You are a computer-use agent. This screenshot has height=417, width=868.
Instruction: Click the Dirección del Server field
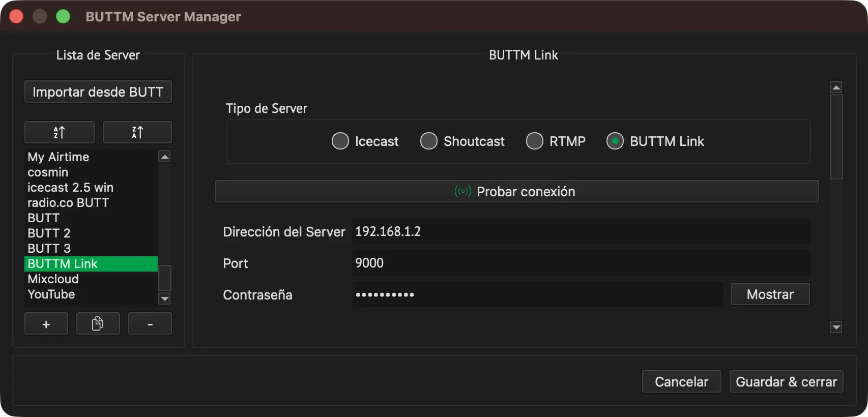click(581, 231)
